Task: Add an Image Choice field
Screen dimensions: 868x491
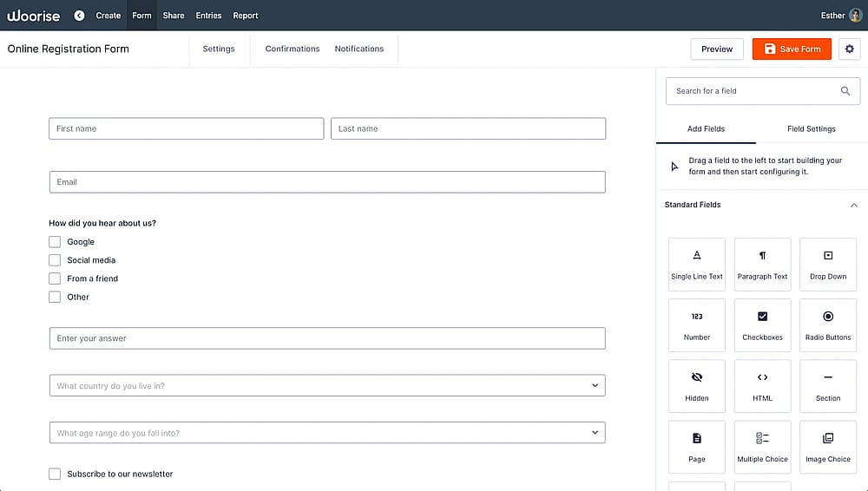Action: pyautogui.click(x=827, y=448)
